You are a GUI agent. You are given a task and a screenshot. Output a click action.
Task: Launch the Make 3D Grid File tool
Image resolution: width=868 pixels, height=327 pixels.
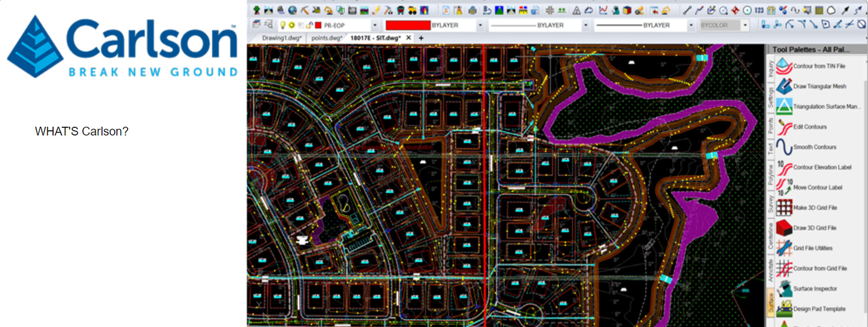click(814, 208)
